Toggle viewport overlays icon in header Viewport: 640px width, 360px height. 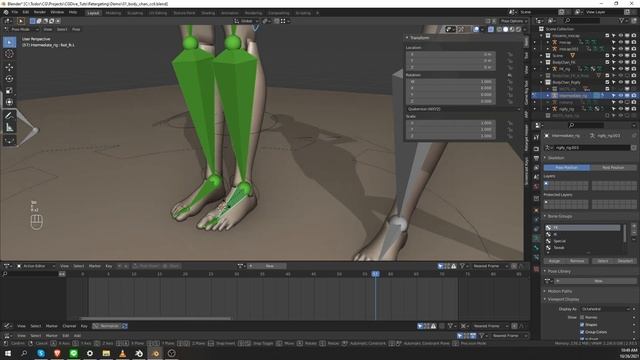(x=476, y=29)
